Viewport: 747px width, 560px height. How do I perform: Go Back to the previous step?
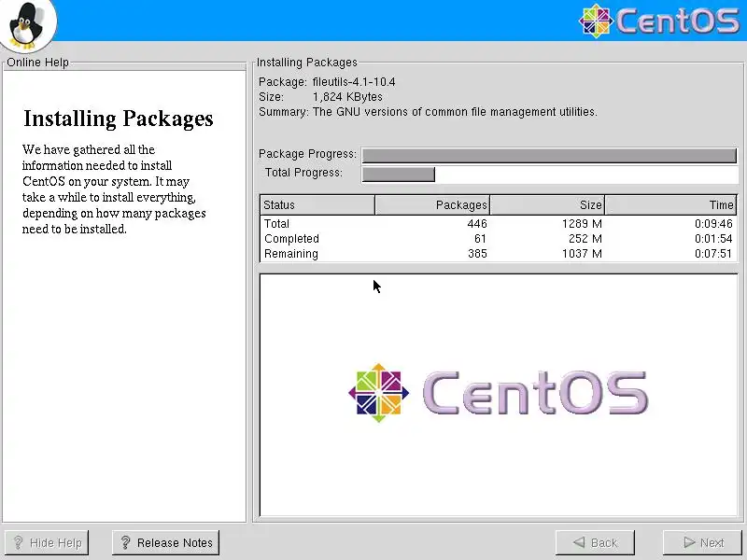[595, 542]
